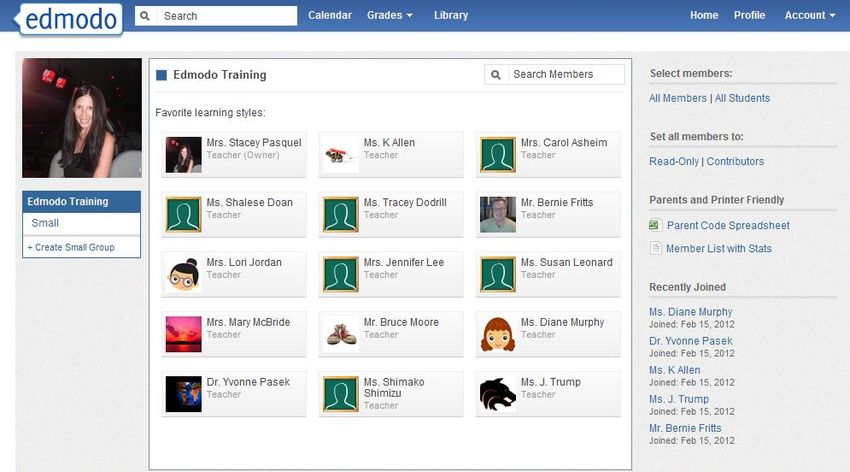Open recently joined Ms. J. Trump link
The image size is (850, 472).
(x=679, y=399)
